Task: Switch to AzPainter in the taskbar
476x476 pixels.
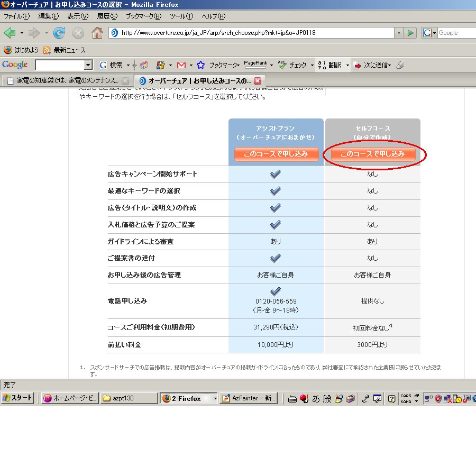Action: (249, 398)
